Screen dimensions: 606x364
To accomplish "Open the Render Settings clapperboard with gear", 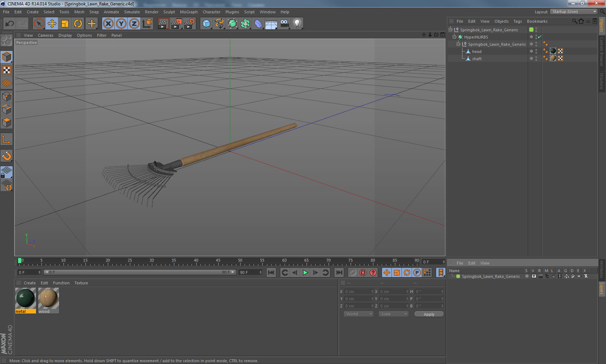I will point(189,24).
